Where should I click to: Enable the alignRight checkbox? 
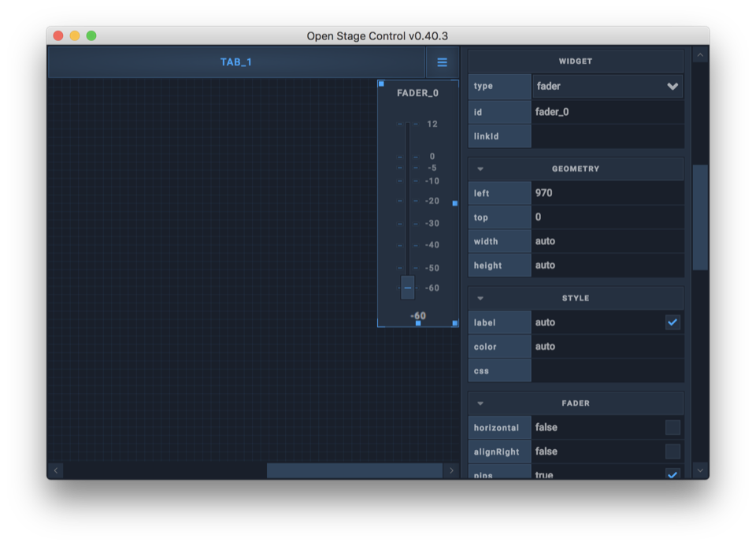(673, 451)
